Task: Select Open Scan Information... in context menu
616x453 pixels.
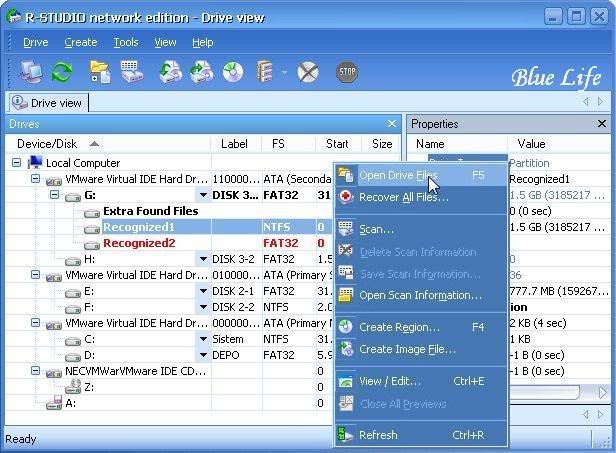Action: pos(421,295)
